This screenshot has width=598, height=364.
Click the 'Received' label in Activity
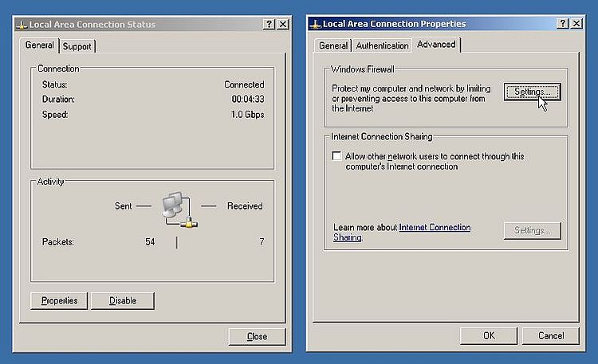pos(245,206)
